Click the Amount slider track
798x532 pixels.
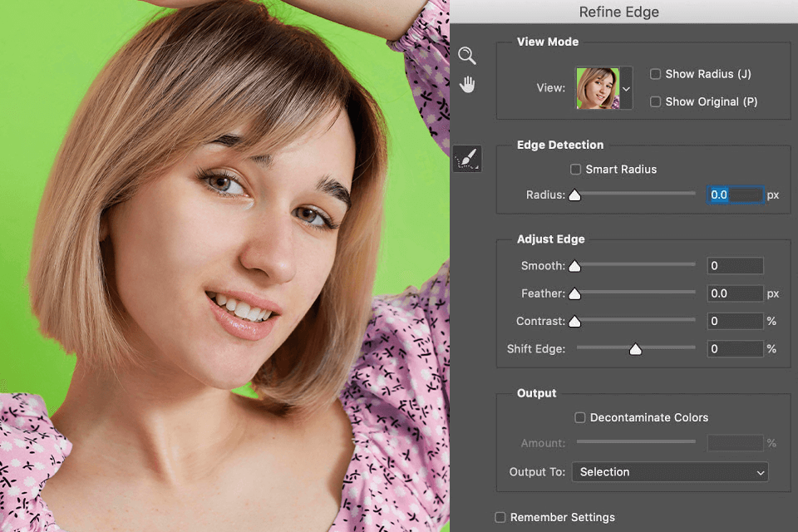tap(636, 442)
